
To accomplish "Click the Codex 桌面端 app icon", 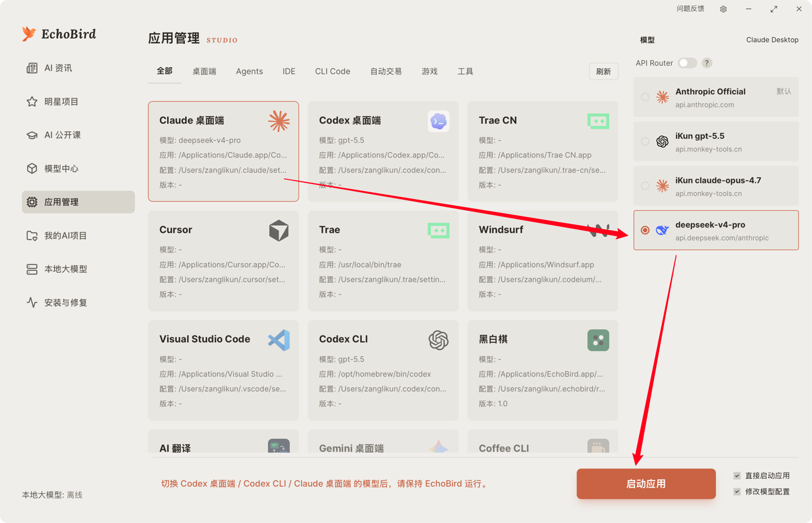I will 438,121.
